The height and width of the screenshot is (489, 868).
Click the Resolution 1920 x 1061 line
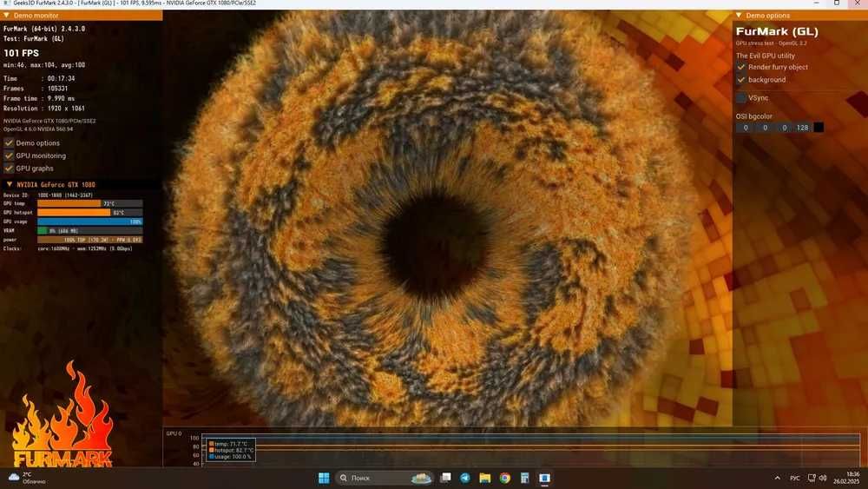pos(43,109)
